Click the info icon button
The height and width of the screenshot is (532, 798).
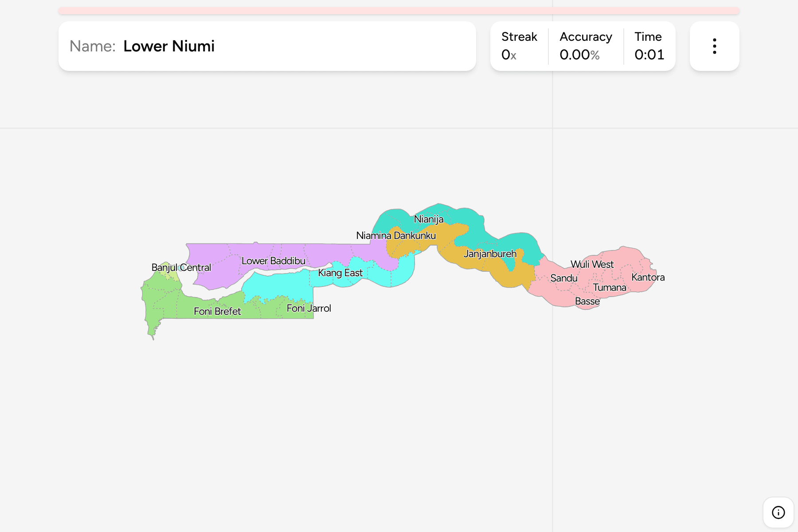coord(778,512)
